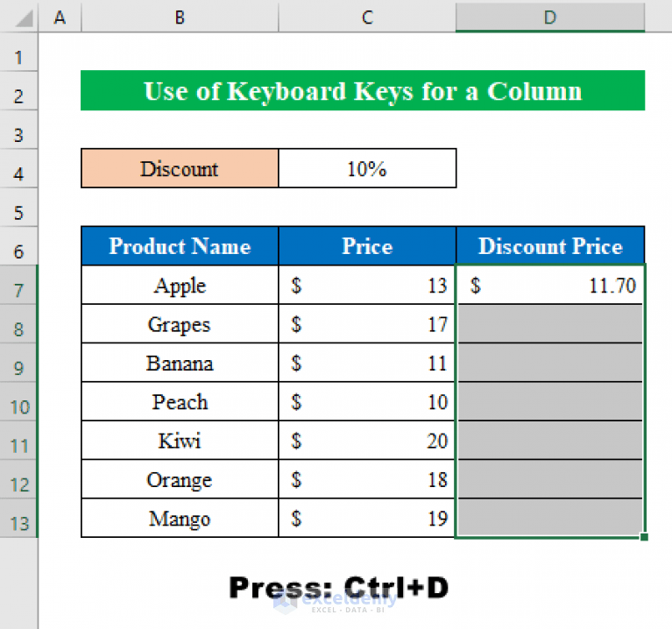Select the discount price cell showing 11.70
This screenshot has width=672, height=629.
(x=550, y=285)
